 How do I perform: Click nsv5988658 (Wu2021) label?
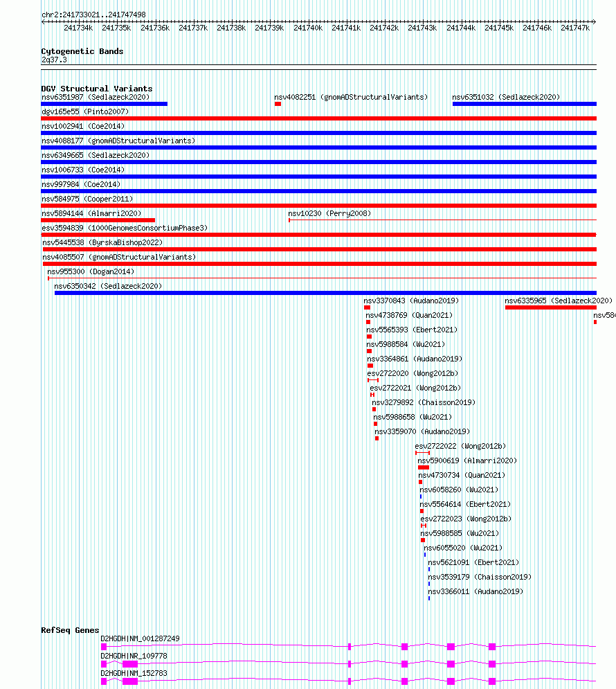click(413, 417)
